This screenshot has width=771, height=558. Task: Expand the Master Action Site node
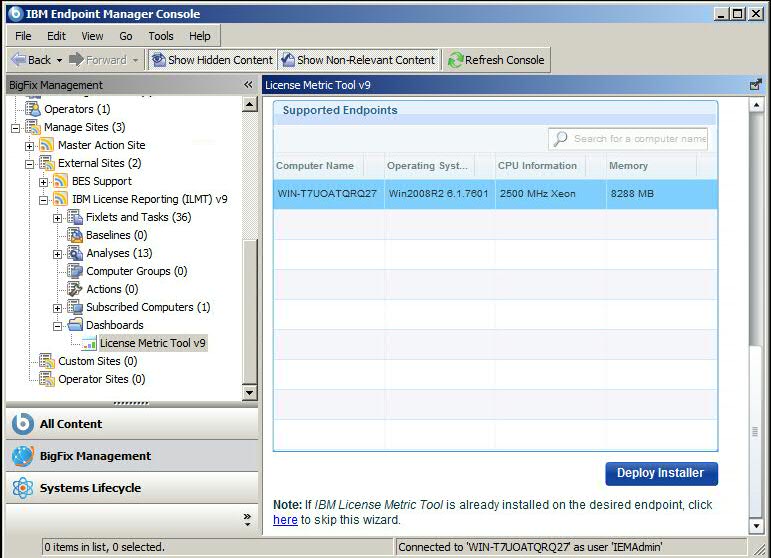pos(30,147)
